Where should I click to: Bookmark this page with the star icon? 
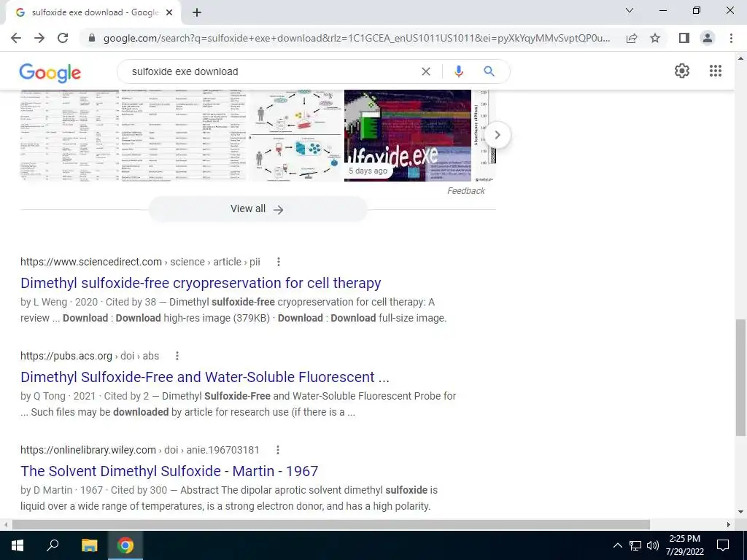pyautogui.click(x=655, y=38)
